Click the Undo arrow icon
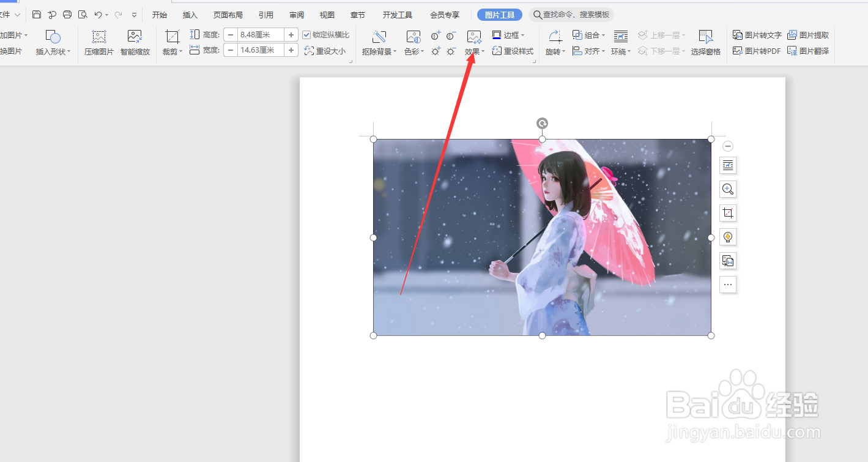 (x=98, y=15)
